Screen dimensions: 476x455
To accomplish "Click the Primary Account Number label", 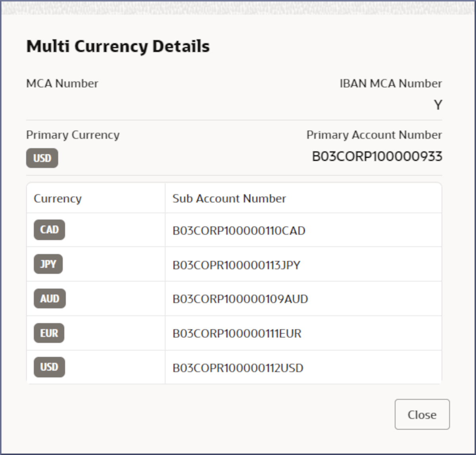I will 374,135.
